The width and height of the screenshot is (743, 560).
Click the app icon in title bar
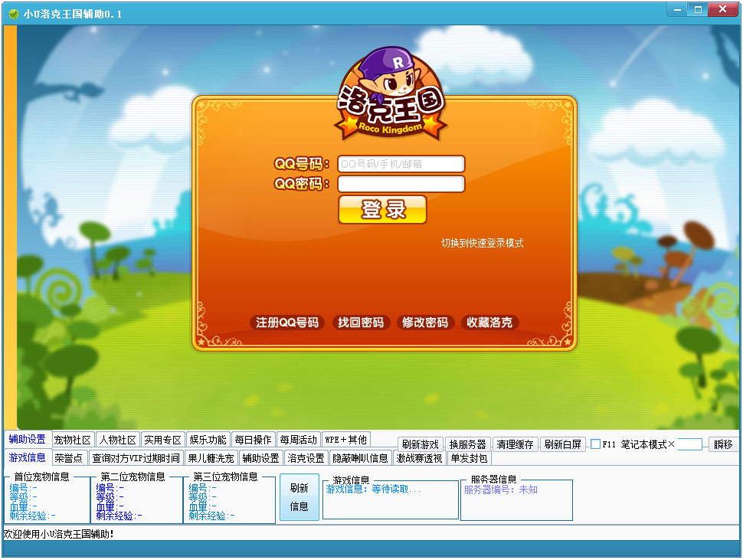14,14
